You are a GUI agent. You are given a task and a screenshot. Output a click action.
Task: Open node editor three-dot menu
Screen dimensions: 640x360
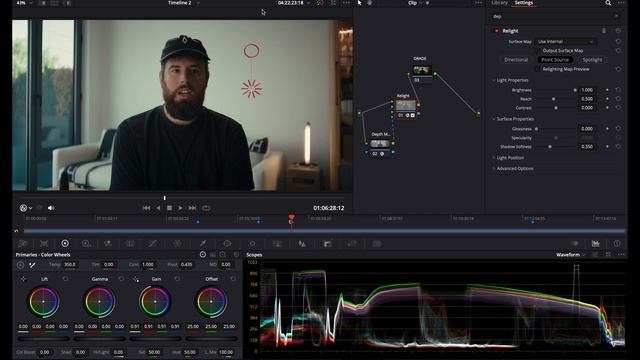click(x=478, y=3)
